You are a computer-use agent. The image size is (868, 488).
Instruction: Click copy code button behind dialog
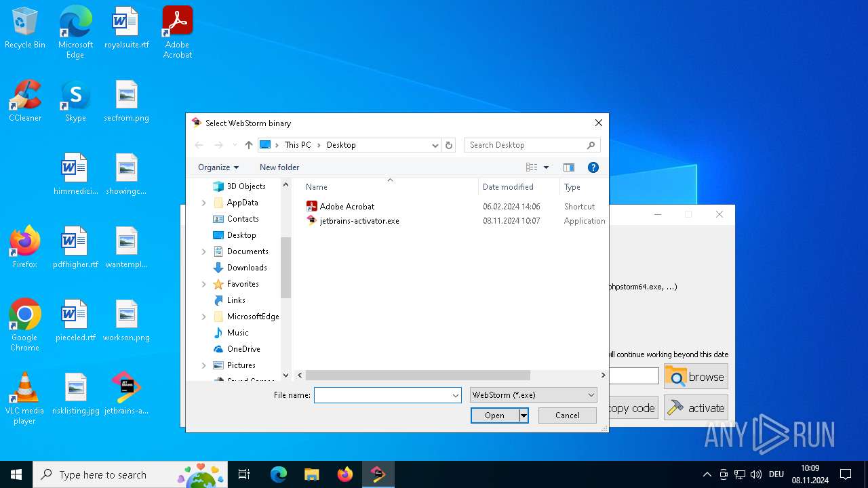pyautogui.click(x=634, y=408)
